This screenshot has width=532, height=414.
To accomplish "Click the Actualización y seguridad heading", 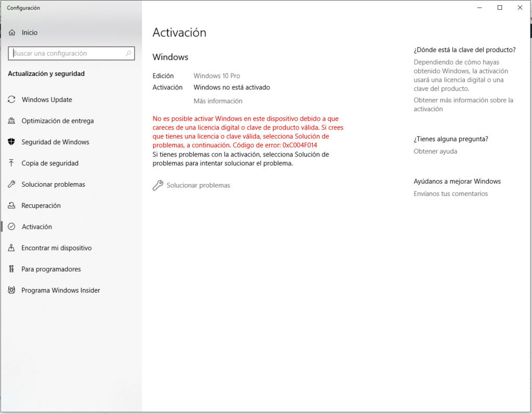I will (46, 74).
